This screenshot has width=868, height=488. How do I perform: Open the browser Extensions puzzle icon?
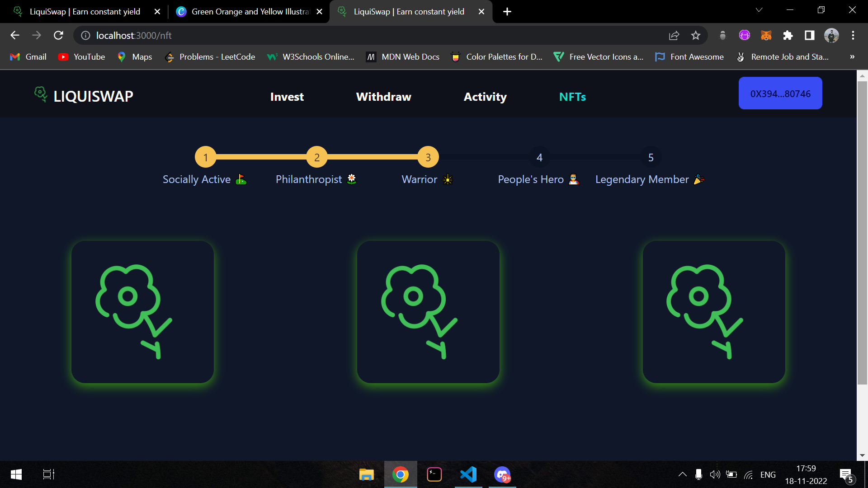[x=788, y=35]
